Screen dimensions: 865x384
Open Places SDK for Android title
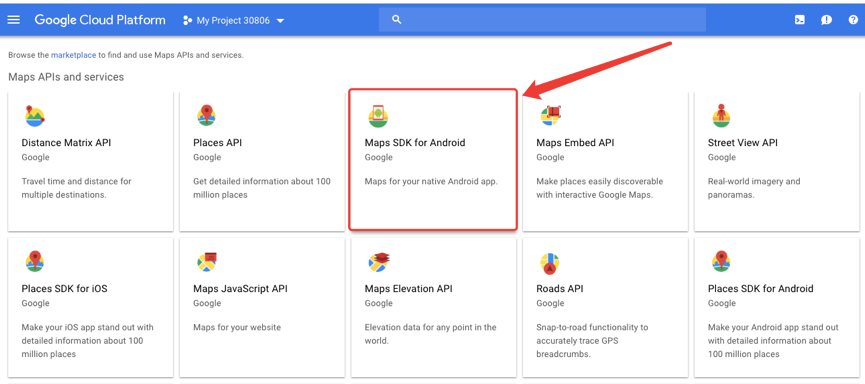[761, 289]
